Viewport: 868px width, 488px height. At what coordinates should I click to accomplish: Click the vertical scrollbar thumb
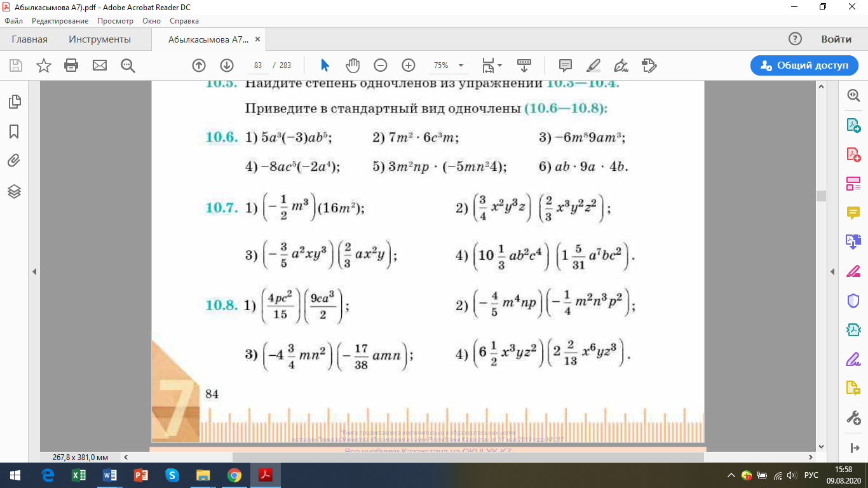coord(820,196)
